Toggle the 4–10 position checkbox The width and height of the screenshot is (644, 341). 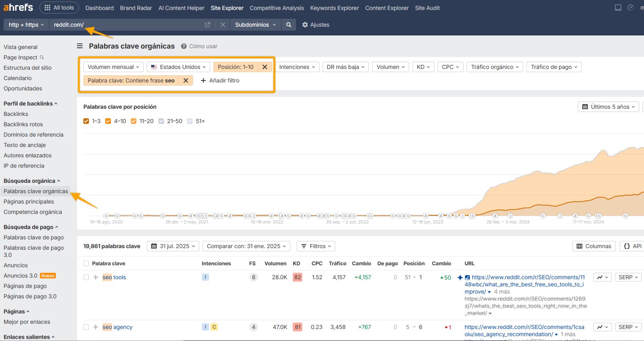(x=108, y=121)
